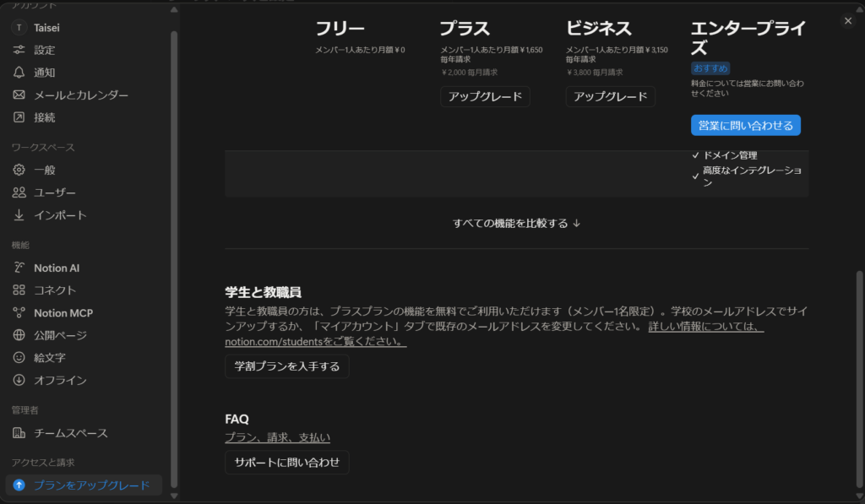Click the notification bell icon

(x=19, y=73)
